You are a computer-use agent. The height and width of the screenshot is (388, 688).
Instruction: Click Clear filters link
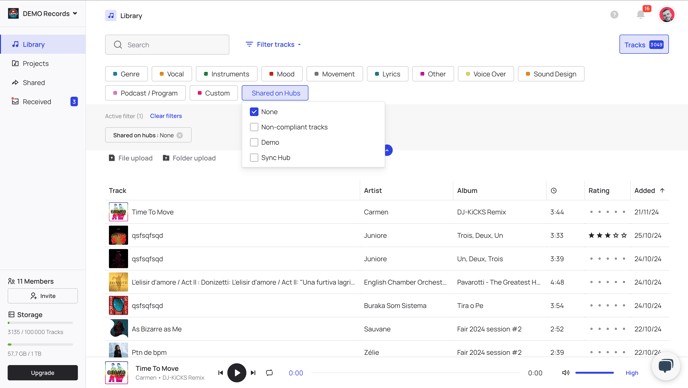click(x=166, y=116)
